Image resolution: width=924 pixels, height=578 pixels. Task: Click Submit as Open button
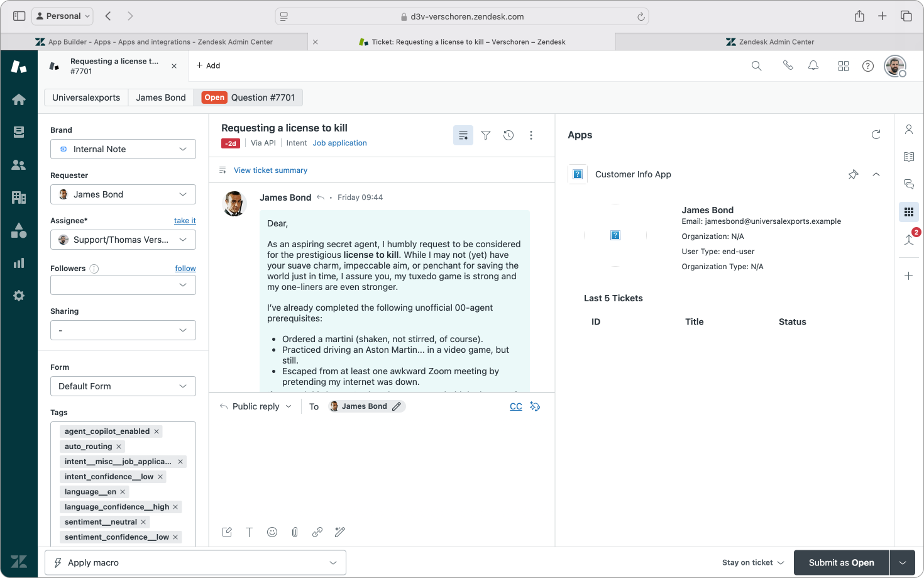pyautogui.click(x=842, y=563)
